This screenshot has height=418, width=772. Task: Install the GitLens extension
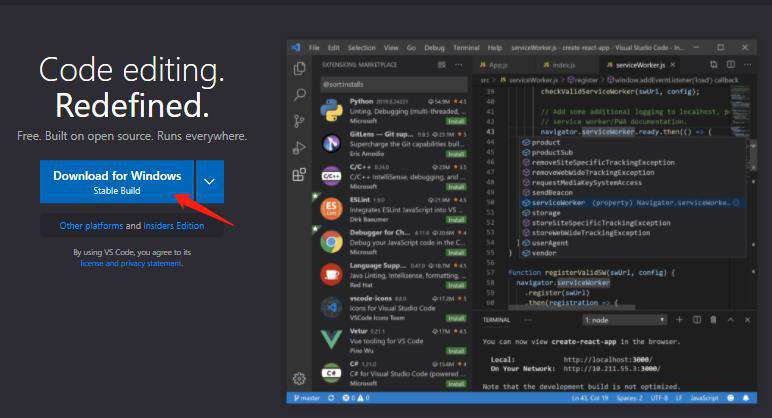click(x=456, y=154)
